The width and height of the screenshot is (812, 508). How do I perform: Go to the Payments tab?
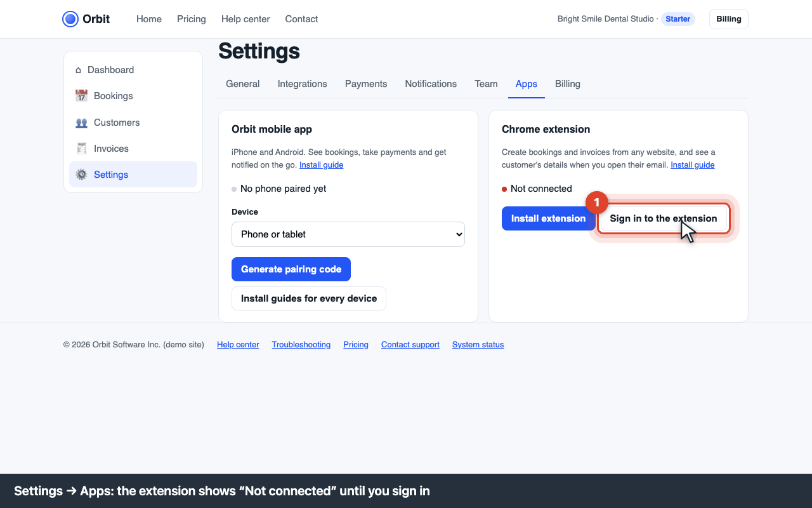(366, 84)
